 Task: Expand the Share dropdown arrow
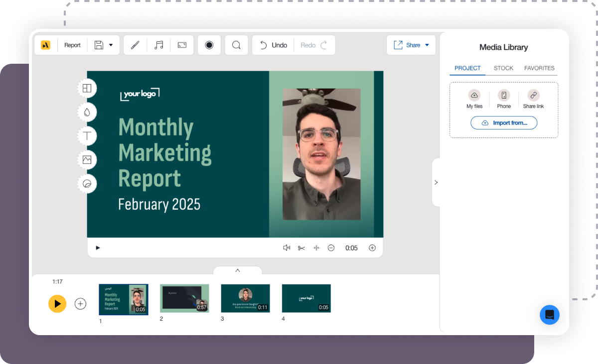coord(426,45)
